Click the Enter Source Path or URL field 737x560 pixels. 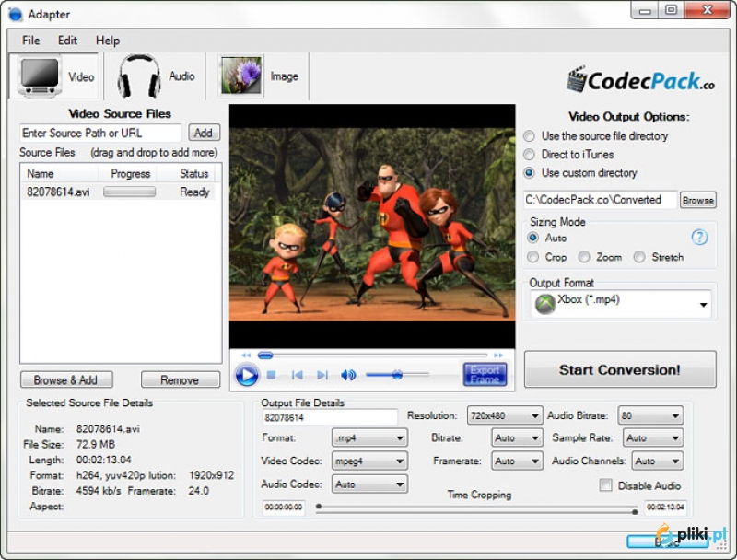[100, 133]
